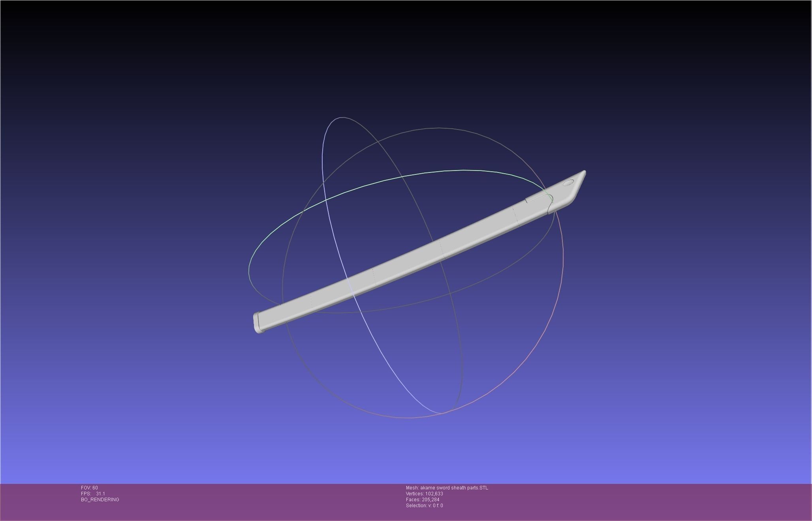Image resolution: width=812 pixels, height=521 pixels.
Task: Click the S-curved seam line near tip
Action: point(550,204)
